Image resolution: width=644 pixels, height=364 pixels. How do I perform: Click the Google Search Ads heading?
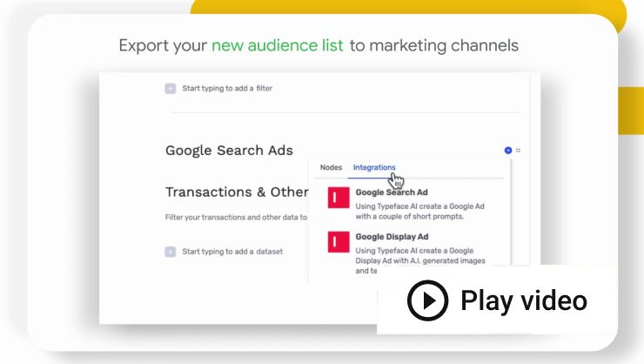coord(229,151)
